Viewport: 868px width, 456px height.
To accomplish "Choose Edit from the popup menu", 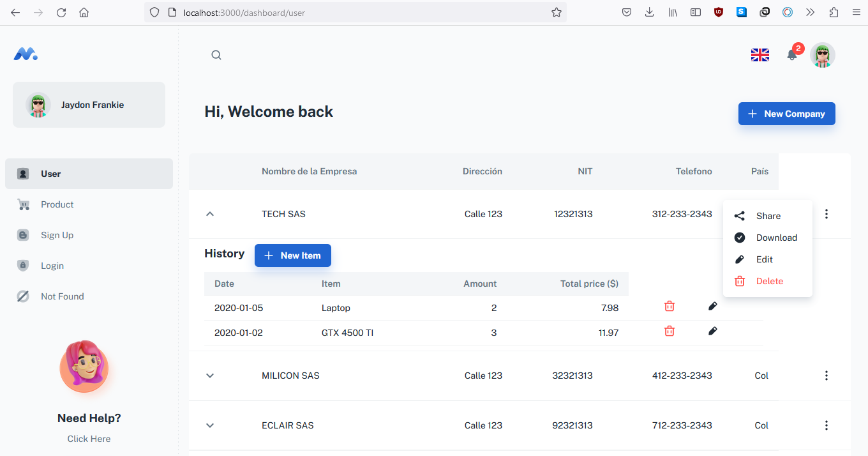I will click(768, 259).
